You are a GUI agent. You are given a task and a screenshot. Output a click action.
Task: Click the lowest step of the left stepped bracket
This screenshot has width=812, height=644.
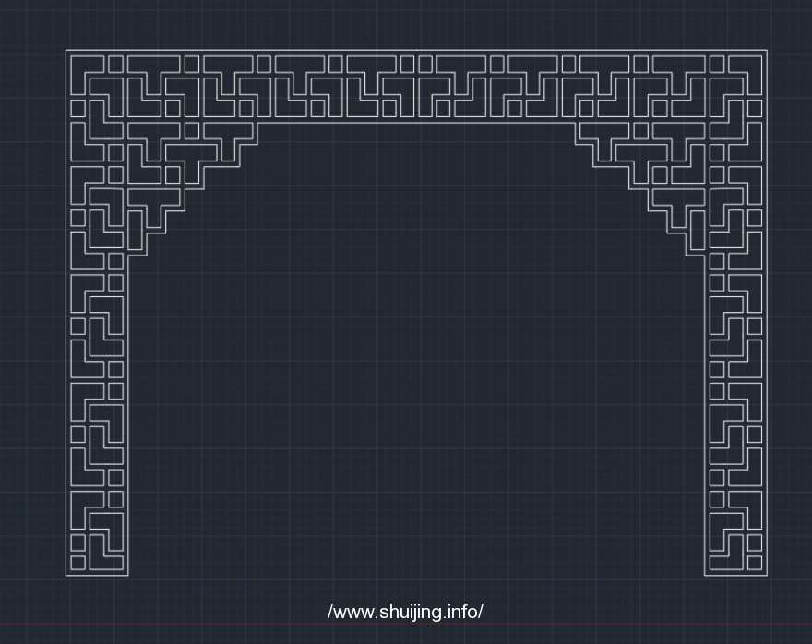coord(137,256)
